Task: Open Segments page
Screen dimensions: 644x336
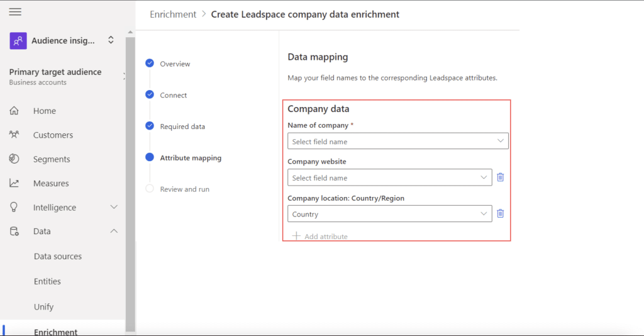Action: tap(52, 159)
